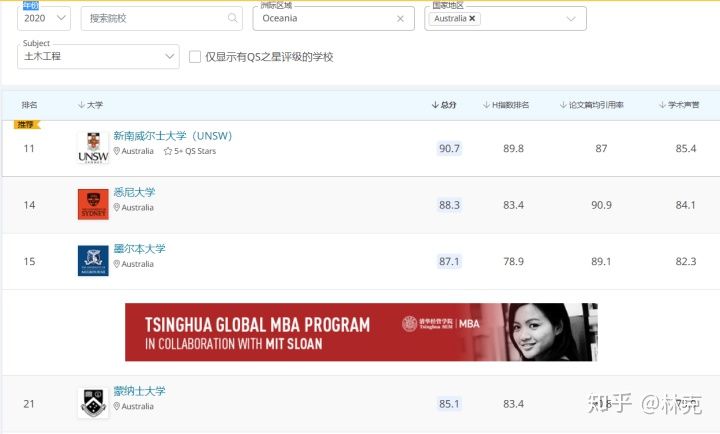
Task: Open the Tsinghua Global MBA Program banner
Action: 361,332
